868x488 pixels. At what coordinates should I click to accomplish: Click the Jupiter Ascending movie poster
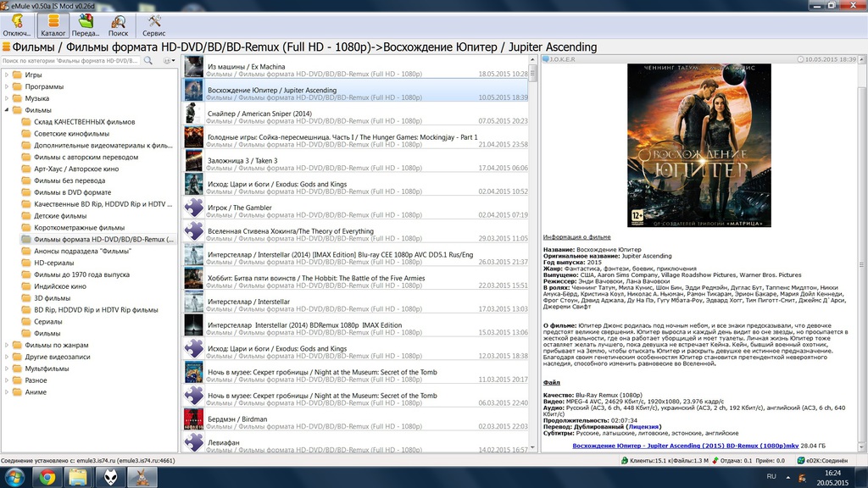(x=698, y=145)
